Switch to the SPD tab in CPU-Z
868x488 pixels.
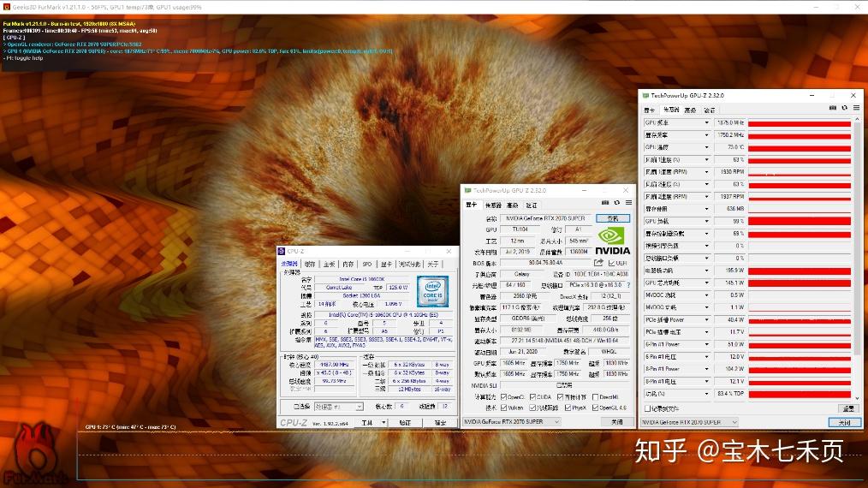(x=367, y=265)
